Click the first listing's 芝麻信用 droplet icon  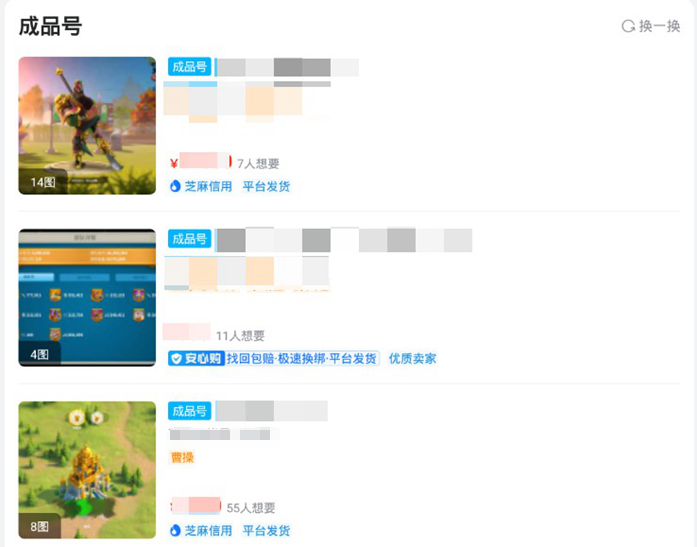175,186
